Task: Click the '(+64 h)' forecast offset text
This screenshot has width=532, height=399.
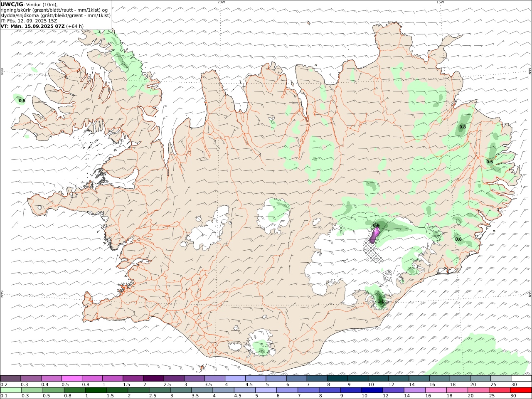Action: pos(75,26)
